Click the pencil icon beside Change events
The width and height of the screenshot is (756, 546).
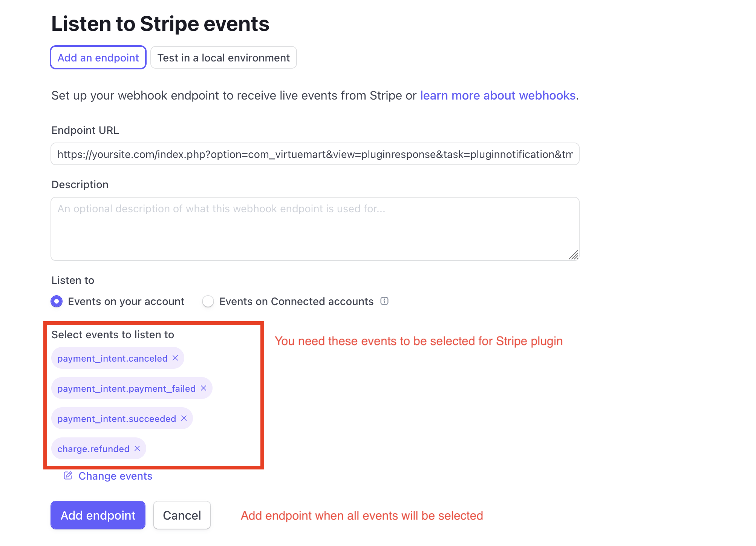(68, 475)
